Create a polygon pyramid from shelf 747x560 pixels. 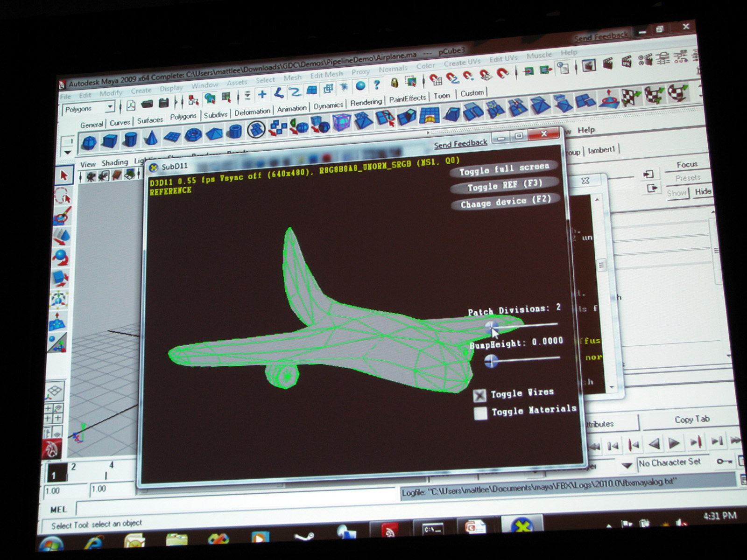214,134
